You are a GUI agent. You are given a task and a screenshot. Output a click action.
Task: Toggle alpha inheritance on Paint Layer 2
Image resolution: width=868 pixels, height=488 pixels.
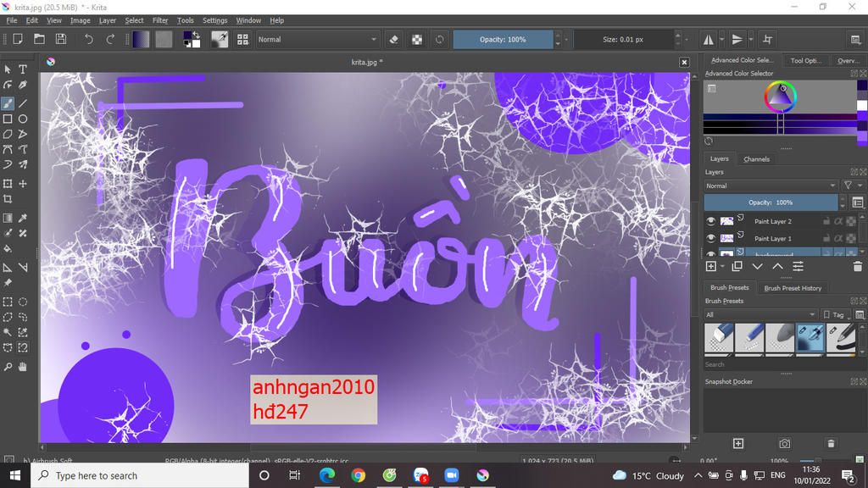838,221
